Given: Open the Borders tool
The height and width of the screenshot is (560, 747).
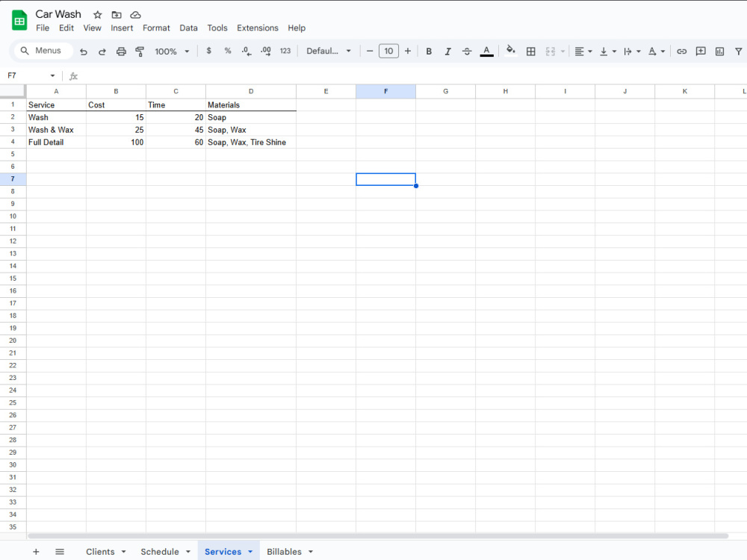Looking at the screenshot, I should coord(530,52).
